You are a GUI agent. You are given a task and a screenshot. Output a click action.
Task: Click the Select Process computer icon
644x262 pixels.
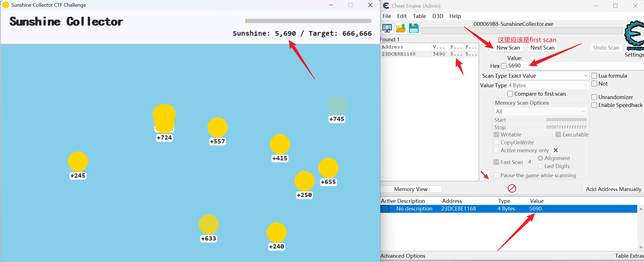pos(387,28)
